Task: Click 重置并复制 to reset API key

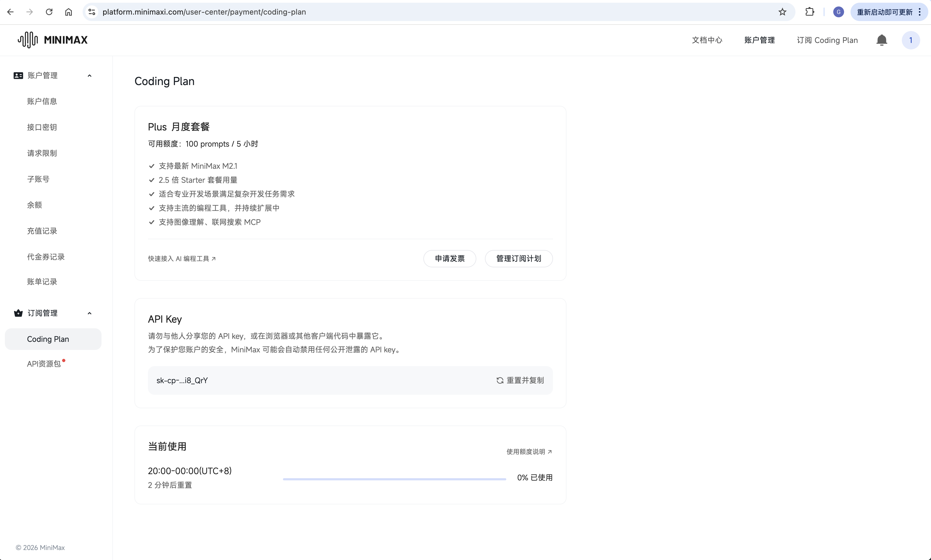Action: (x=520, y=380)
